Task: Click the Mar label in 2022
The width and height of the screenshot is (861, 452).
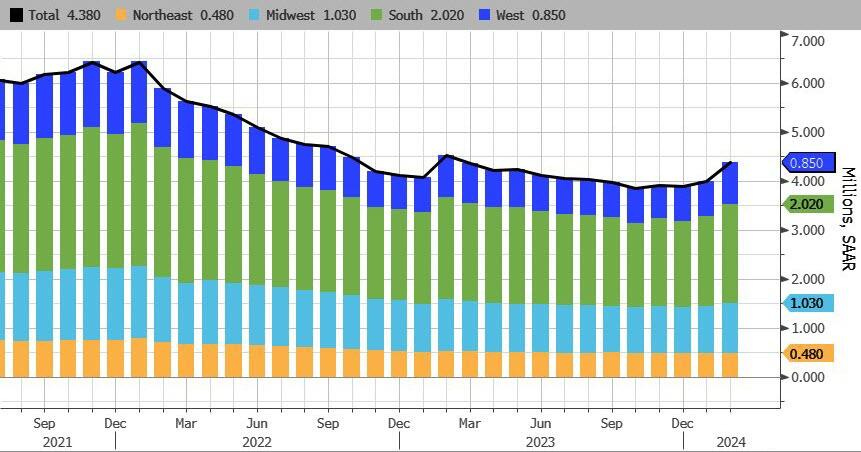Action: tap(186, 423)
